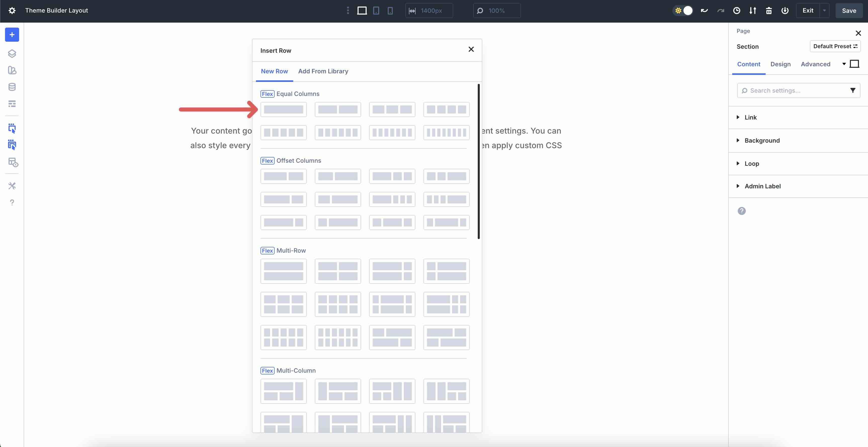Select the desktop view icon
The width and height of the screenshot is (868, 447).
pyautogui.click(x=362, y=11)
